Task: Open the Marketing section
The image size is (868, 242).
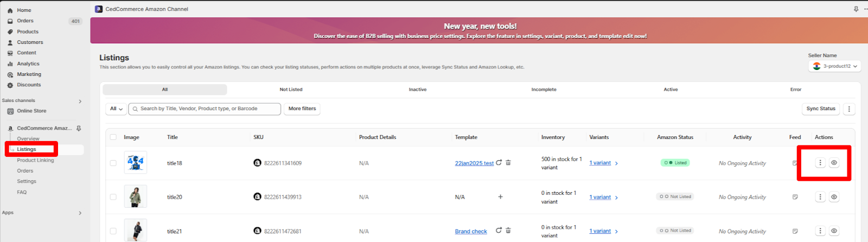Action: [29, 74]
